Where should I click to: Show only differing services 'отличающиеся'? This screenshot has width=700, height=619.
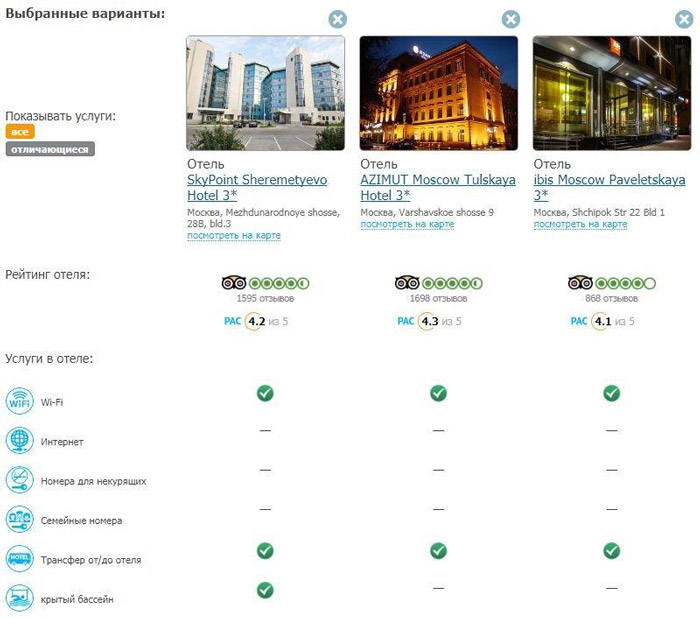(x=50, y=149)
